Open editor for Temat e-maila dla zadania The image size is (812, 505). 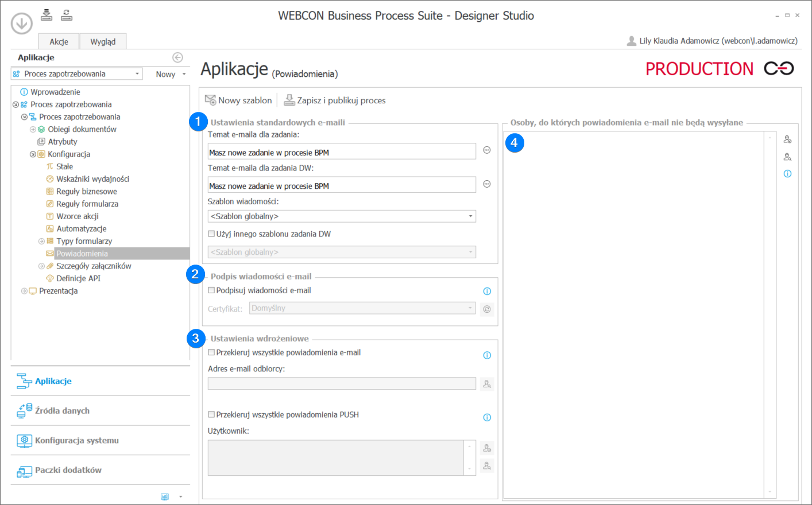coord(487,150)
